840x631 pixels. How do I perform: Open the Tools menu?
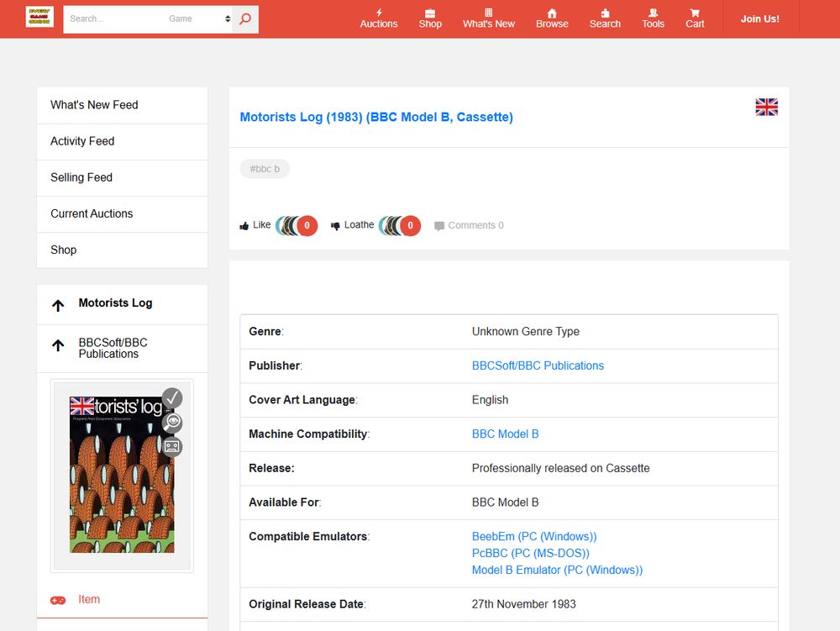pos(653,18)
